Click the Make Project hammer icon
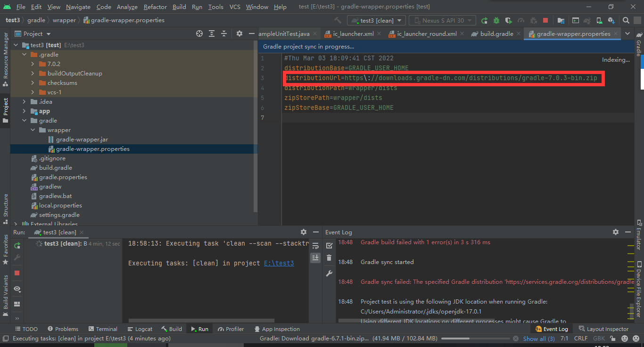The height and width of the screenshot is (347, 644). tap(338, 20)
